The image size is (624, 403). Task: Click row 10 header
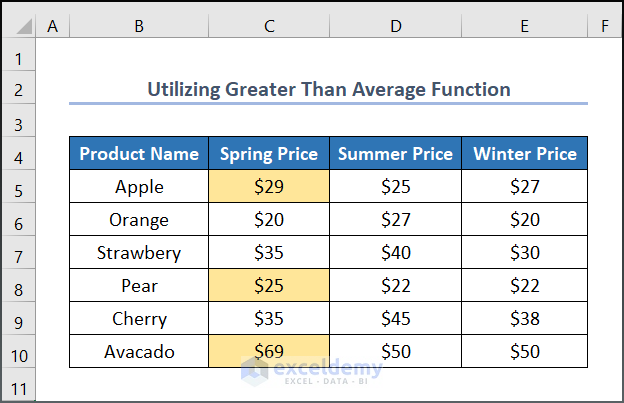[x=17, y=351]
